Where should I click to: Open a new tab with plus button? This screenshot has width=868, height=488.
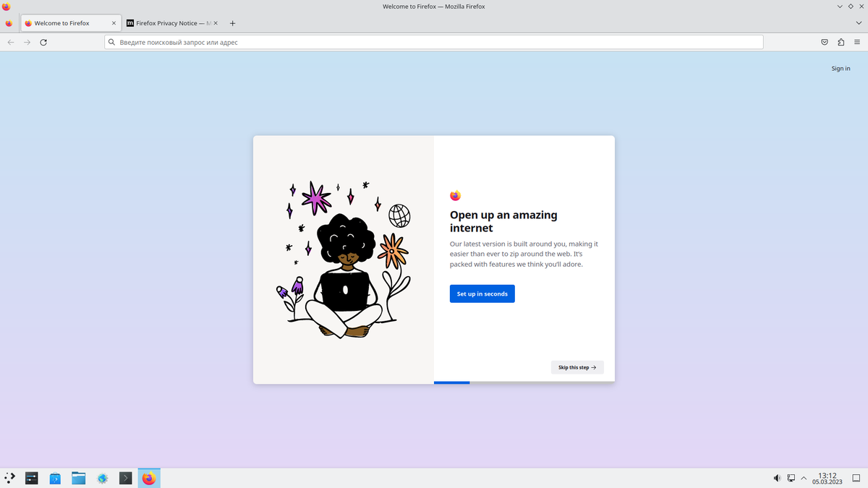[x=232, y=23]
